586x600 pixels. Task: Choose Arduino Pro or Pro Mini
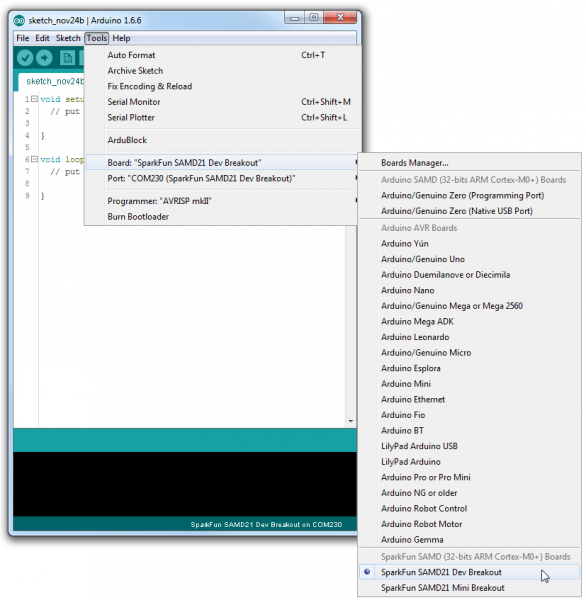(469, 477)
